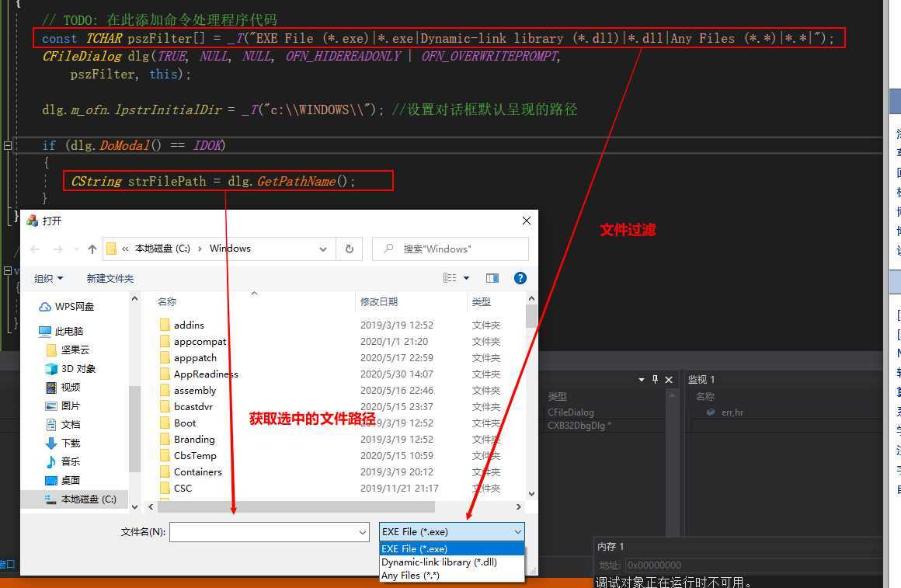Select 此电脑 in navigation pane
Screen dimensions: 901x588
click(61, 331)
